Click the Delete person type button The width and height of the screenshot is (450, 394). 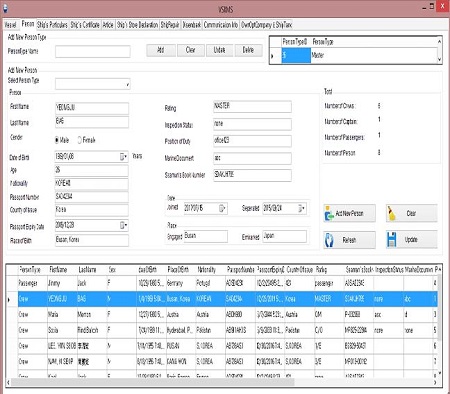click(x=248, y=50)
